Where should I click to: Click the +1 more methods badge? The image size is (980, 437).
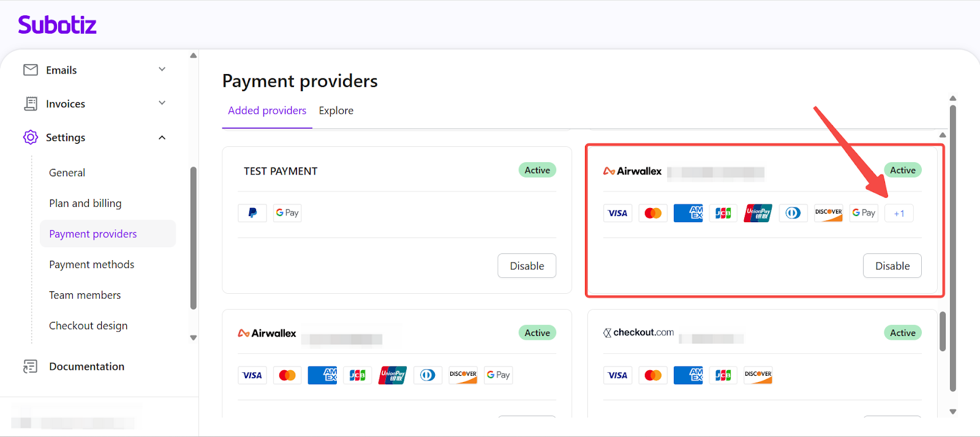pyautogui.click(x=899, y=213)
